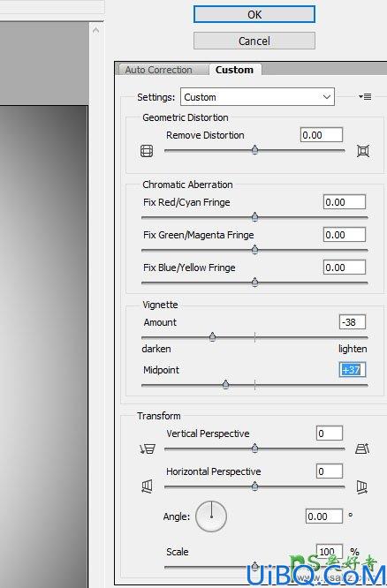Click the Cancel button
Screen dimensions: 387x588
click(254, 41)
